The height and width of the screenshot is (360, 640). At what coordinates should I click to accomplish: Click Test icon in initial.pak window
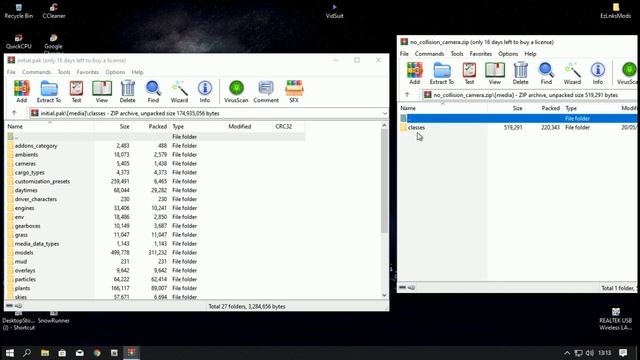76,91
